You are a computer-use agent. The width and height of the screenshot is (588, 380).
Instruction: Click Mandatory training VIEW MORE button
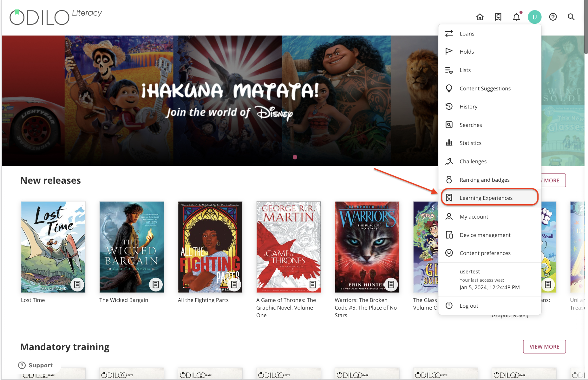544,347
